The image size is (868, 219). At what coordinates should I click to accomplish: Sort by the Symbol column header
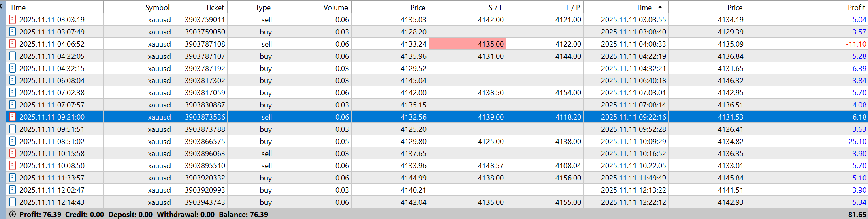click(158, 7)
